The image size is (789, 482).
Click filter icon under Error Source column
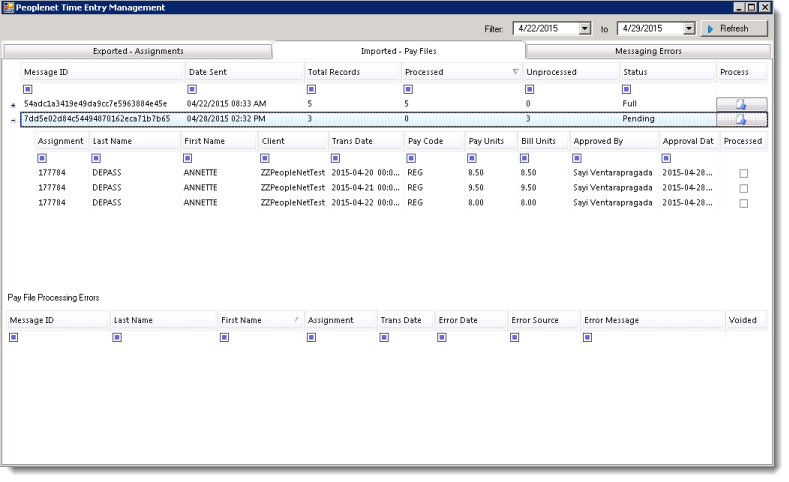coord(515,337)
